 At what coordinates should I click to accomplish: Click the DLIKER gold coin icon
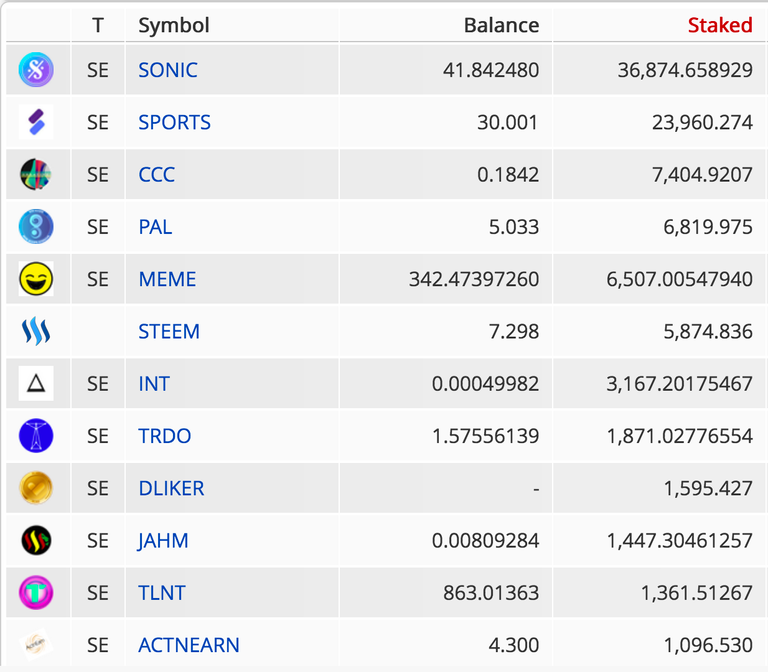36,488
